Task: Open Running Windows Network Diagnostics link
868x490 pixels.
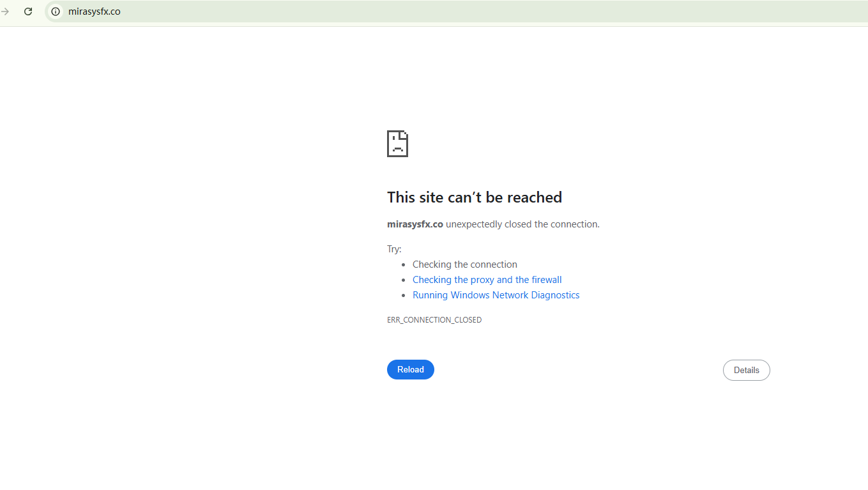Action: (496, 295)
